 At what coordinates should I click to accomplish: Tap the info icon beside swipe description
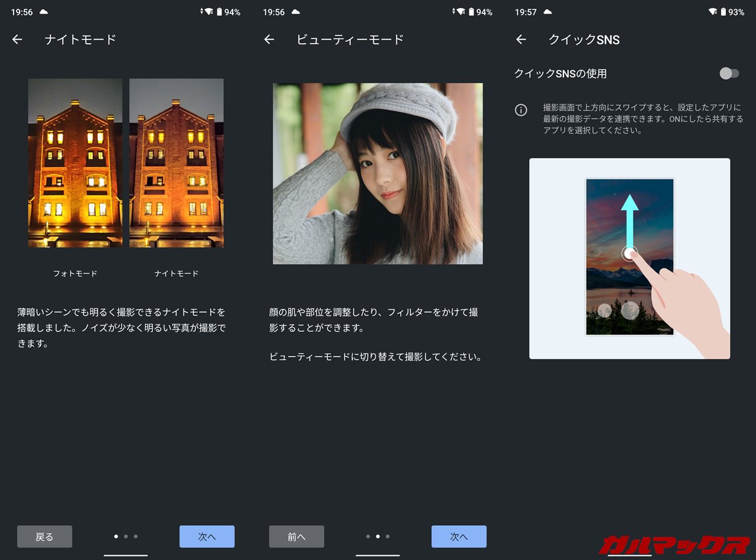[521, 110]
